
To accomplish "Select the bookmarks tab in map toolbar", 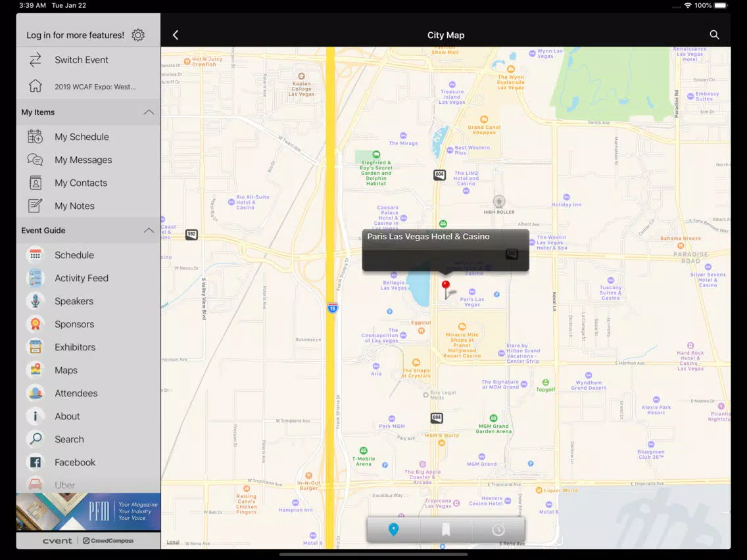I will tap(446, 530).
